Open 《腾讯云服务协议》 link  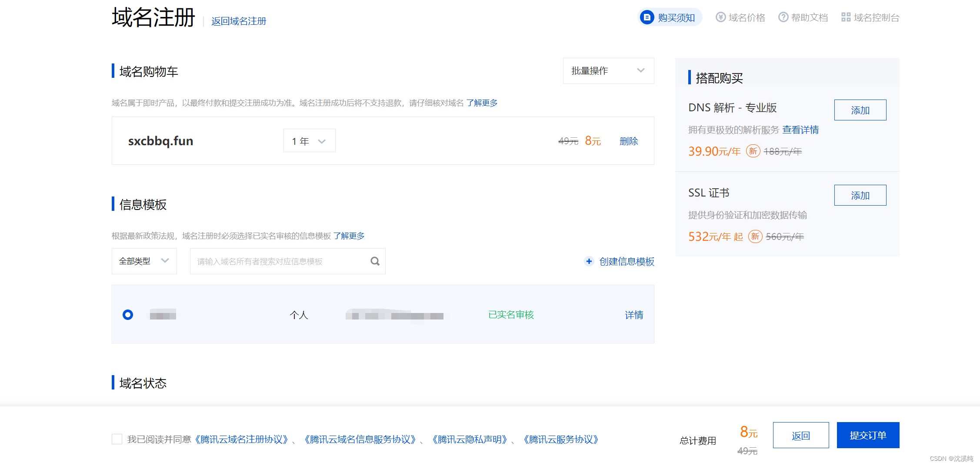(x=561, y=439)
